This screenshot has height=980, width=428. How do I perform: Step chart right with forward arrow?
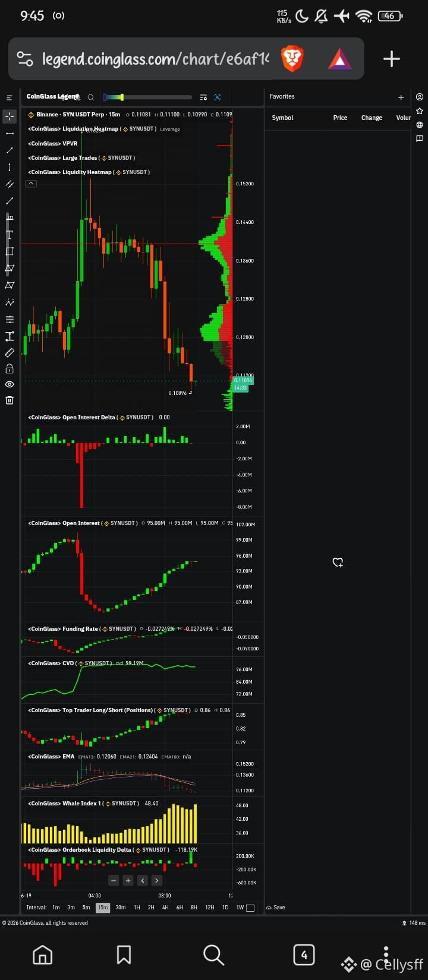tap(156, 880)
